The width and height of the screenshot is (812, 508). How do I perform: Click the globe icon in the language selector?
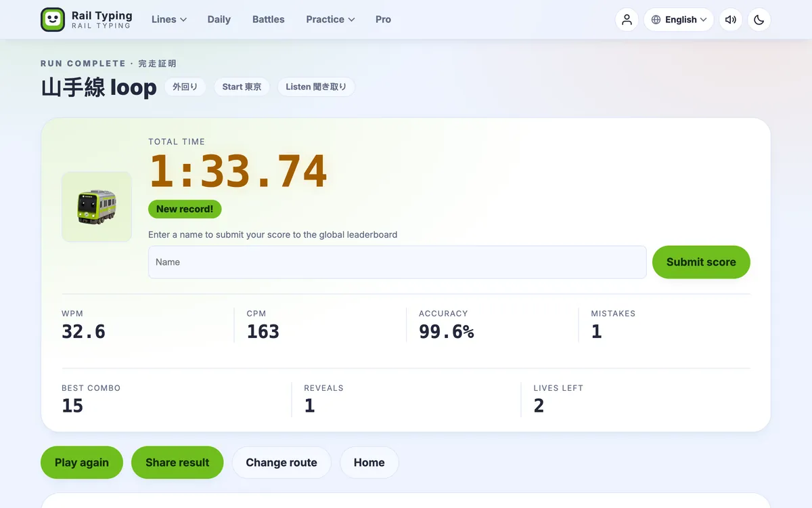(656, 20)
